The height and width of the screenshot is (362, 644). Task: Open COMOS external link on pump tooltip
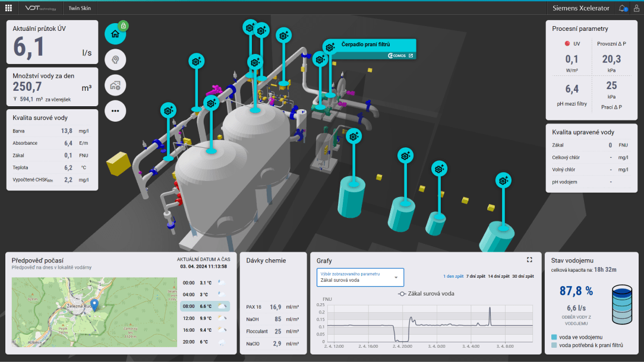(x=410, y=56)
